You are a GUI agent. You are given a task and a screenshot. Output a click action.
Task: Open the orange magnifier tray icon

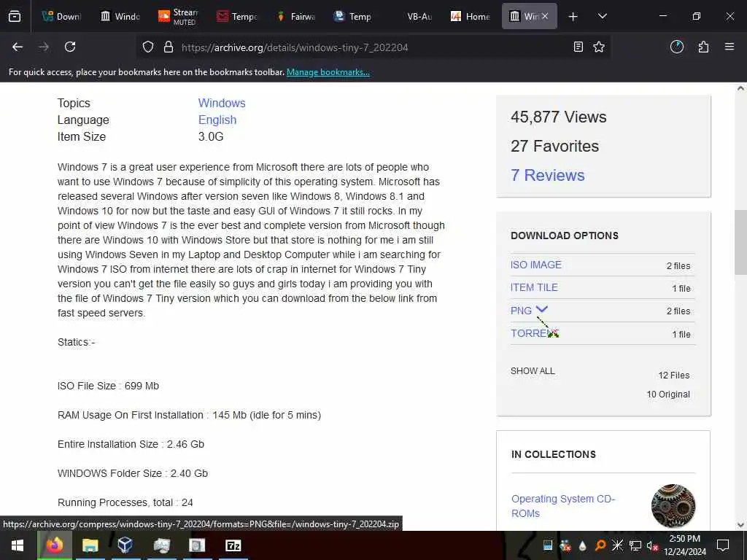(600, 545)
